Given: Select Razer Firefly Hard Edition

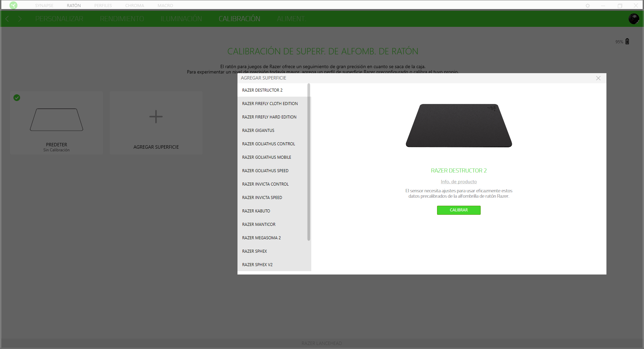Looking at the screenshot, I should click(x=272, y=117).
